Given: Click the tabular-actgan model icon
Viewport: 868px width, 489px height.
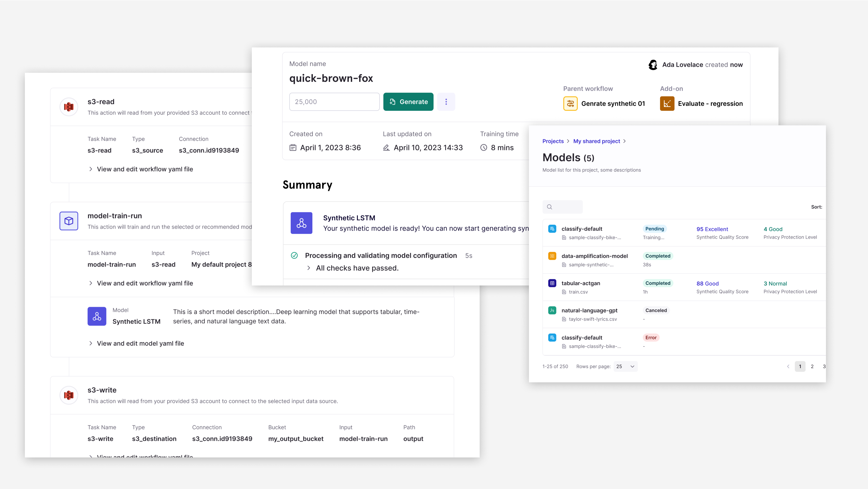Looking at the screenshot, I should [552, 283].
